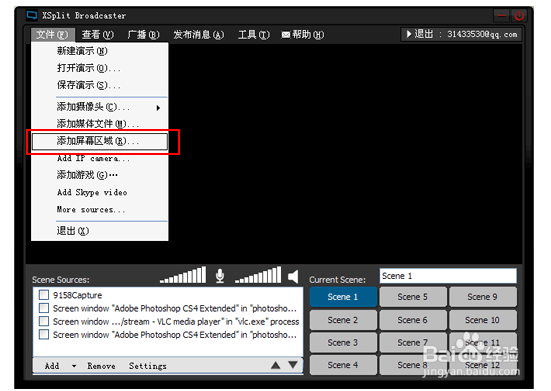The image size is (551, 391).
Task: Click the 退出 account logout button
Action: pos(461,34)
